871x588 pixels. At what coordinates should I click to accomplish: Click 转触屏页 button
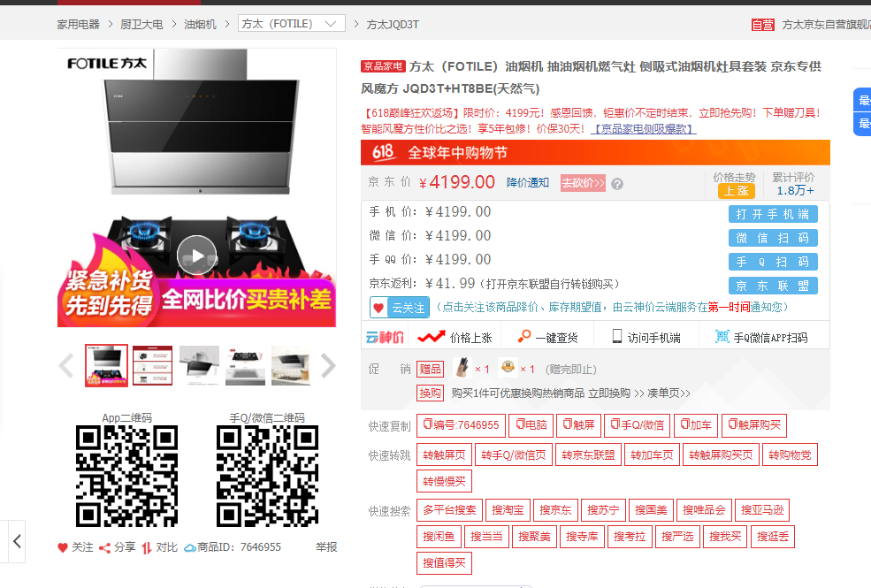445,454
